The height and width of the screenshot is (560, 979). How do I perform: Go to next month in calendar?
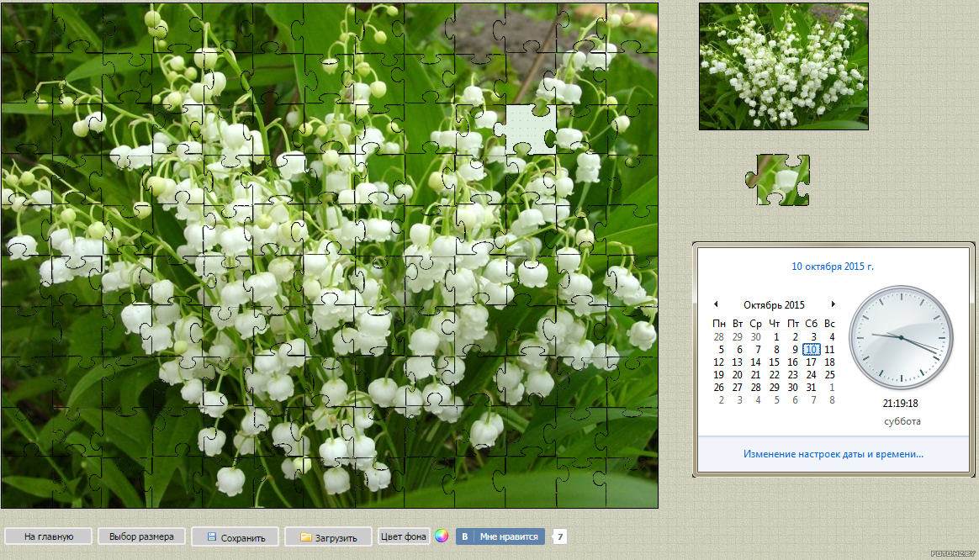833,304
